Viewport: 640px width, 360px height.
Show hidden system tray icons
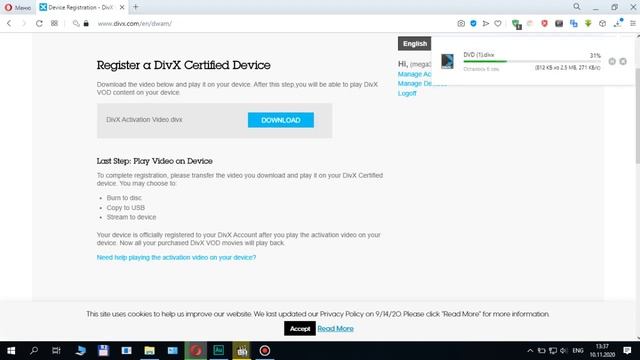[x=530, y=351]
